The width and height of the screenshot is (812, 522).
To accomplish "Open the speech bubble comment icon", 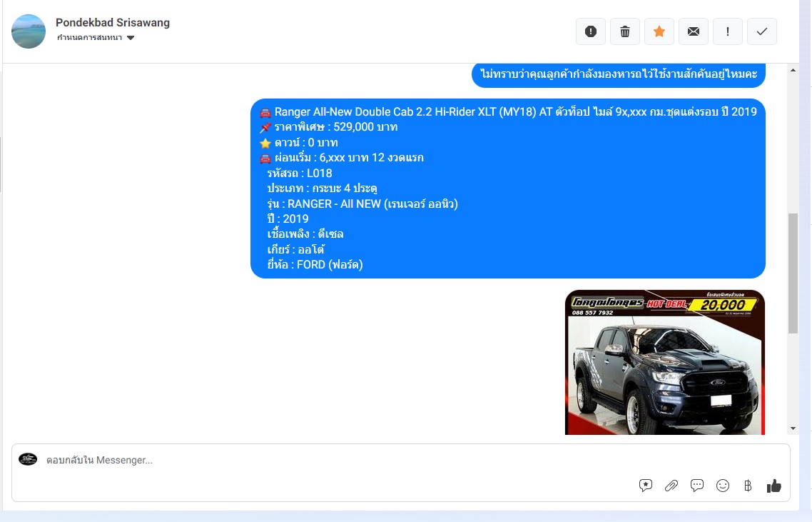I will pos(697,485).
